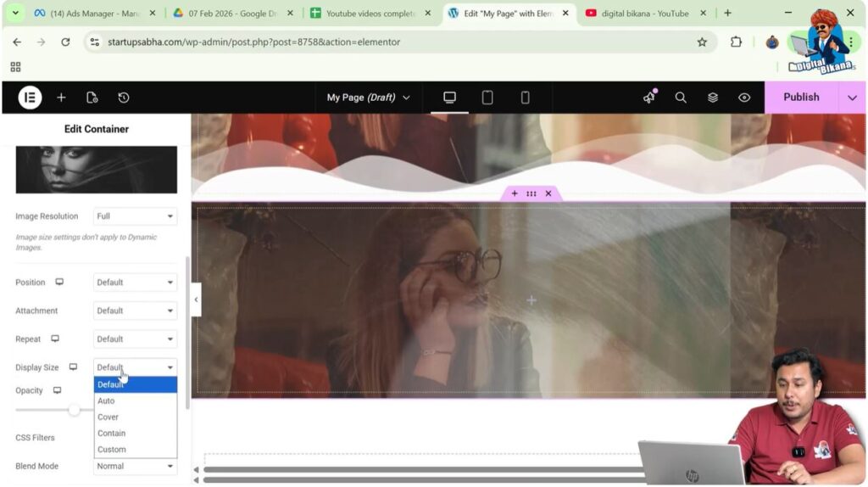The height and width of the screenshot is (487, 868).
Task: Click the add element plus icon
Action: pyautogui.click(x=61, y=98)
